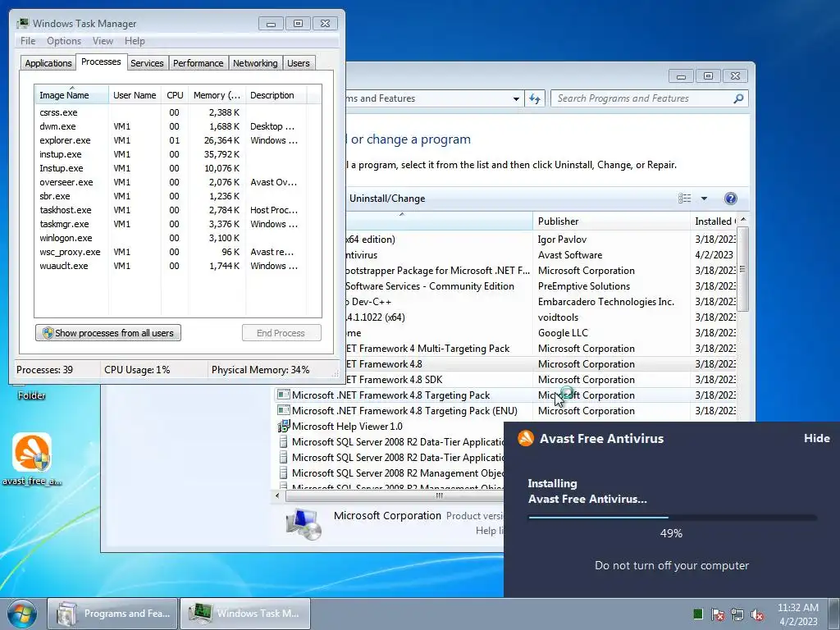Click the large Microsoft Corporation details pane icon
The width and height of the screenshot is (840, 630).
(x=304, y=524)
